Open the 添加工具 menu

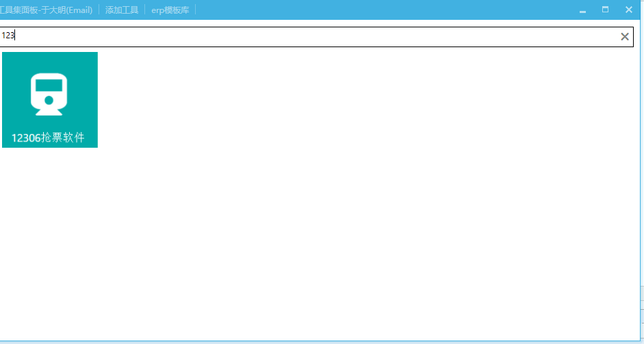point(122,10)
